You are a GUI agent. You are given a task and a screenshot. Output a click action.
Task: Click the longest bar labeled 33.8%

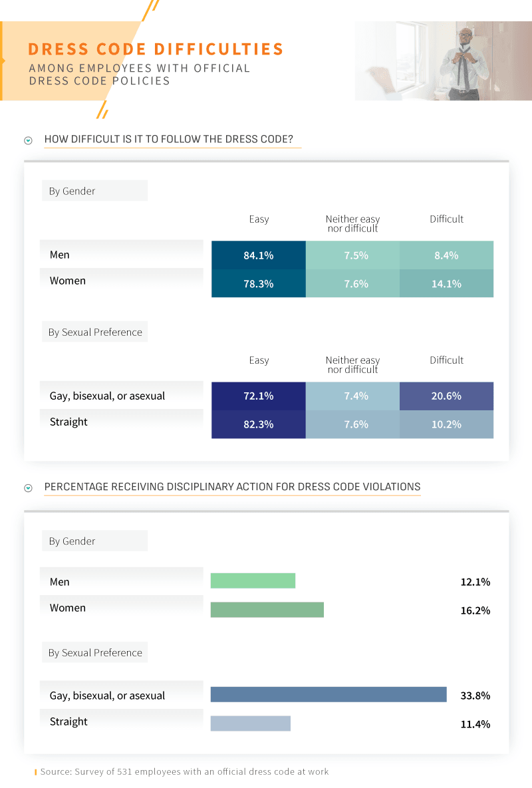[x=329, y=694]
